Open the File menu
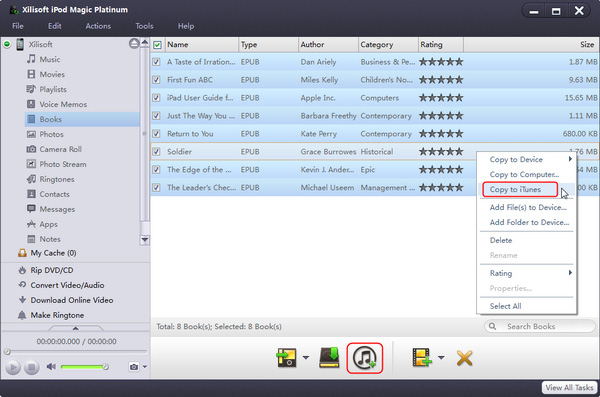Viewport: 600px width, 397px height. tap(18, 26)
